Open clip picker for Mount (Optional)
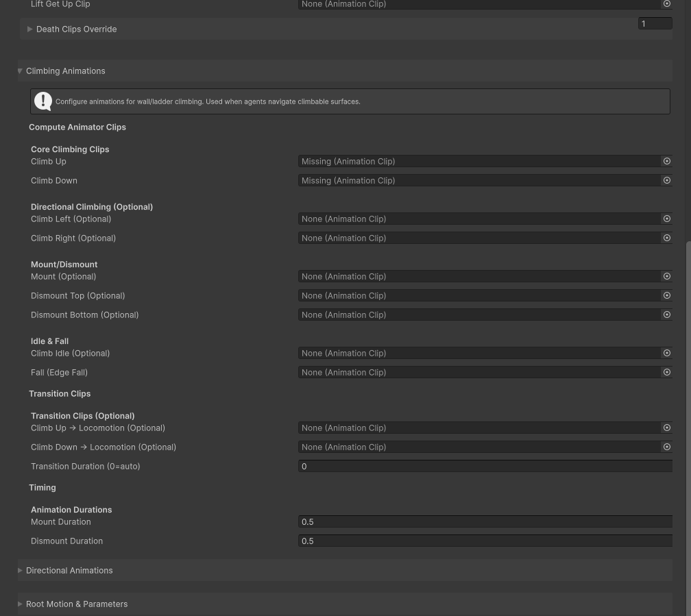691x616 pixels. pos(666,276)
